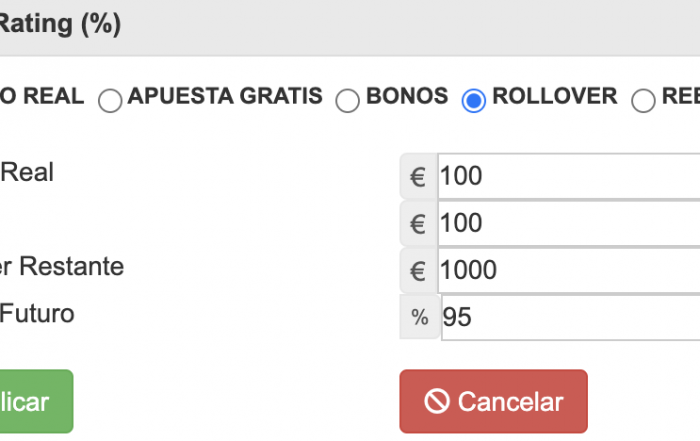Viewport: 700px width, 441px height.
Task: Click the BONOS label text
Action: tap(407, 96)
